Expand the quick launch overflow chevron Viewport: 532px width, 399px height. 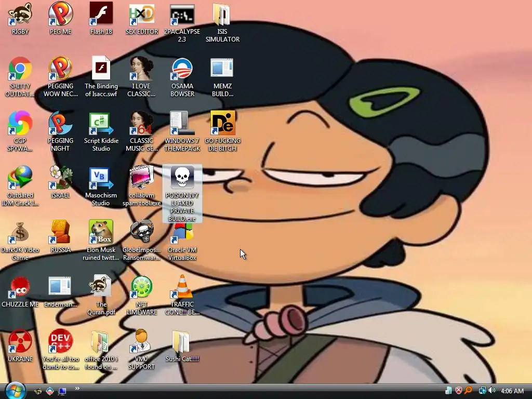[77, 389]
